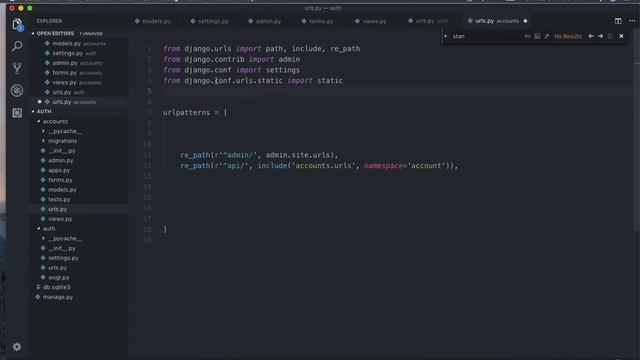
Task: Go to previous match arrow in find widget
Action: (x=591, y=36)
